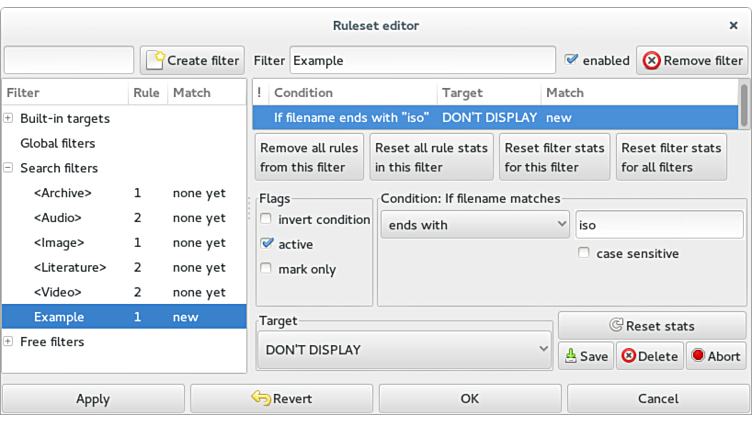Viewport: 752px width, 423px height.
Task: Click the Save rule download icon
Action: pos(569,356)
